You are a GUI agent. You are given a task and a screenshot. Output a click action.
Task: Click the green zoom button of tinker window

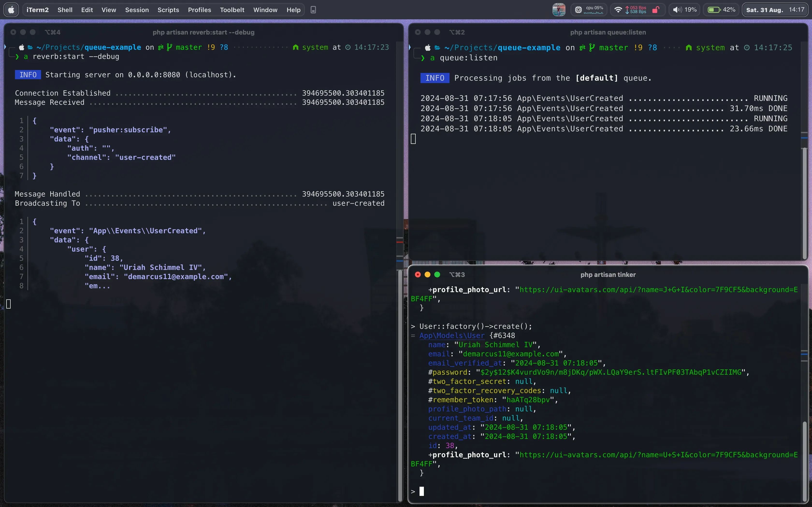(x=437, y=275)
